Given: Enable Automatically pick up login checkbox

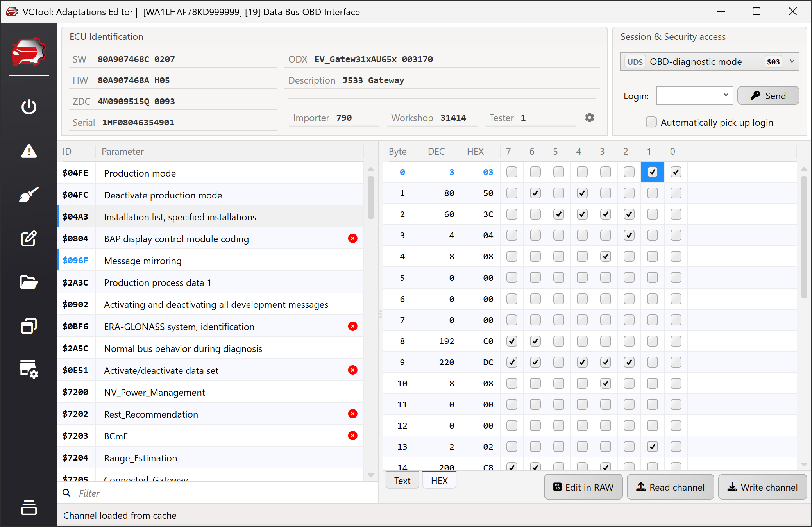Looking at the screenshot, I should pos(651,122).
